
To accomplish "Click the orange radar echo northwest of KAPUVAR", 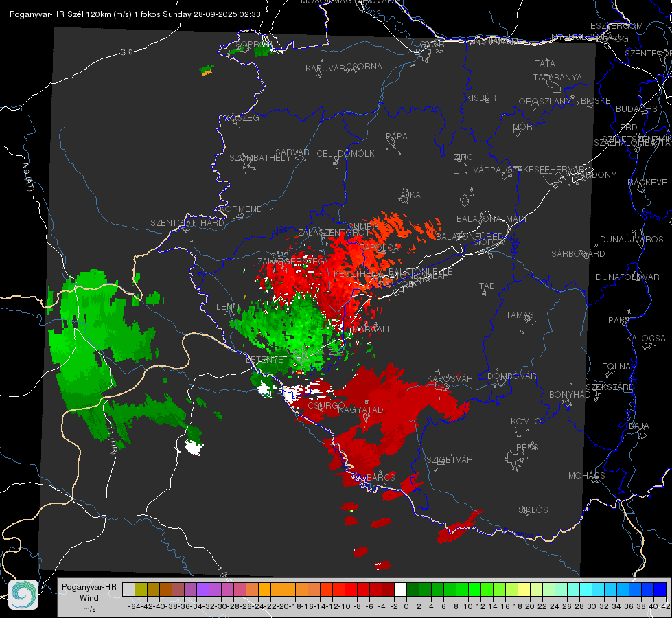I will [x=207, y=73].
